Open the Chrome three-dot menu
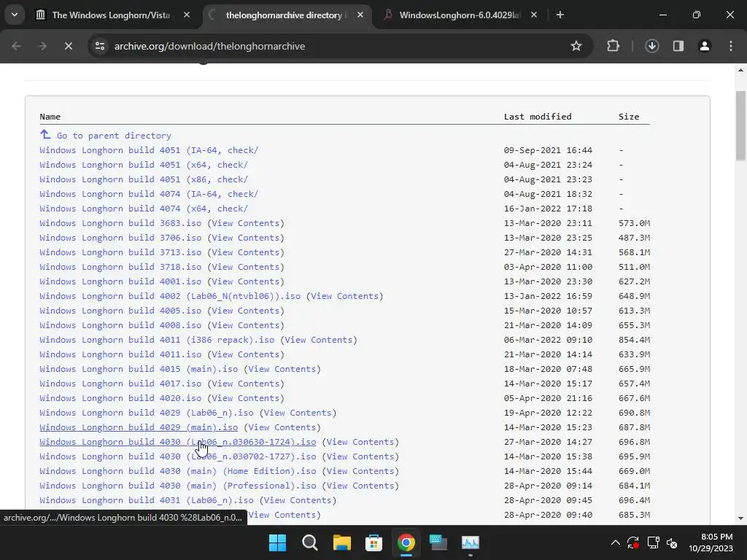The image size is (747, 560). coord(731,46)
